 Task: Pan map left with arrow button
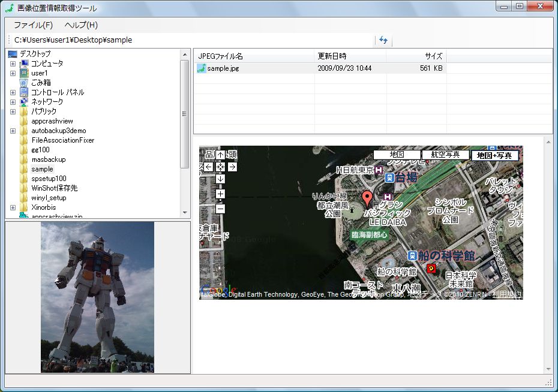(209, 167)
